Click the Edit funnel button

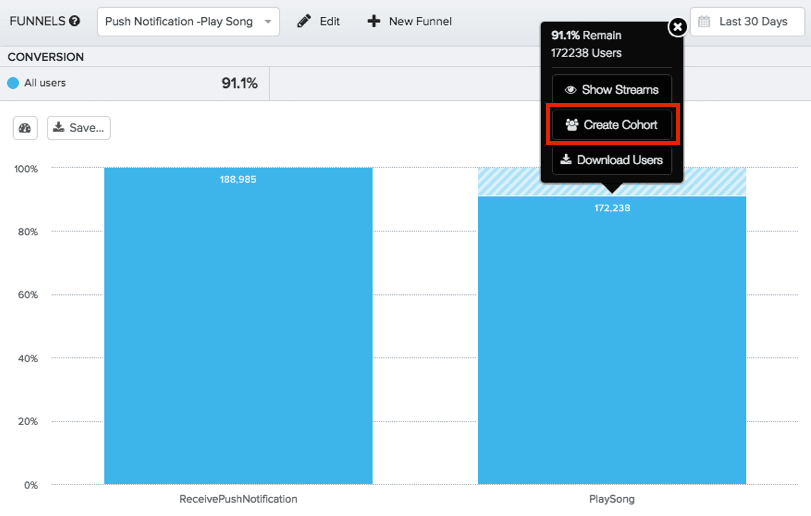point(319,21)
